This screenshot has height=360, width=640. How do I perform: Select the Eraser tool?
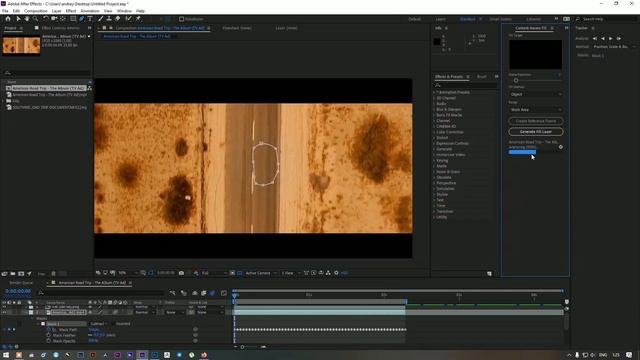pos(118,19)
